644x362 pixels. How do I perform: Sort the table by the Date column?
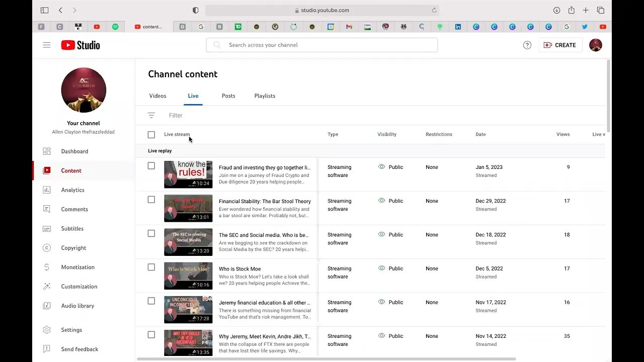[x=480, y=134]
